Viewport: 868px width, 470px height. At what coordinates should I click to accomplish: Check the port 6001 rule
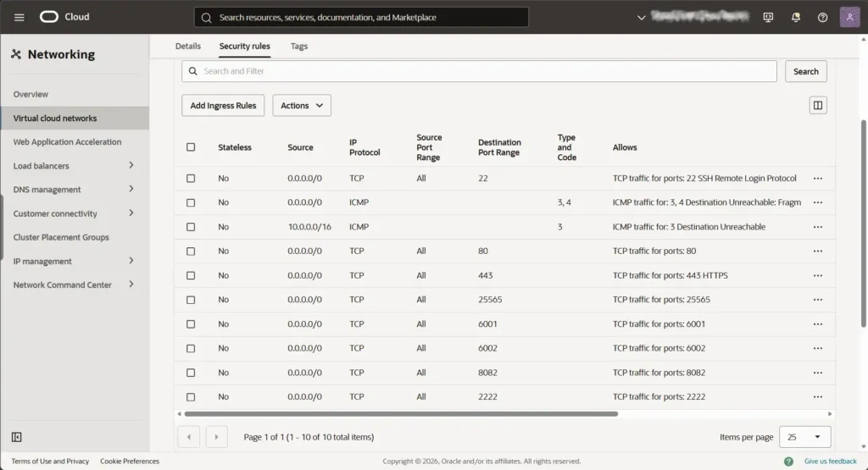(191, 324)
